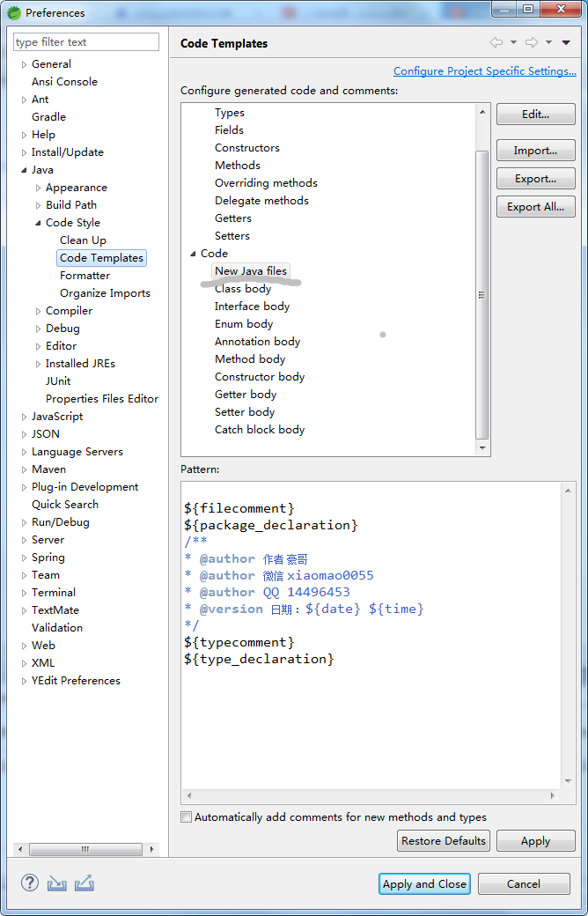The image size is (588, 916).
Task: Expand the General tree node
Action: coord(24,64)
